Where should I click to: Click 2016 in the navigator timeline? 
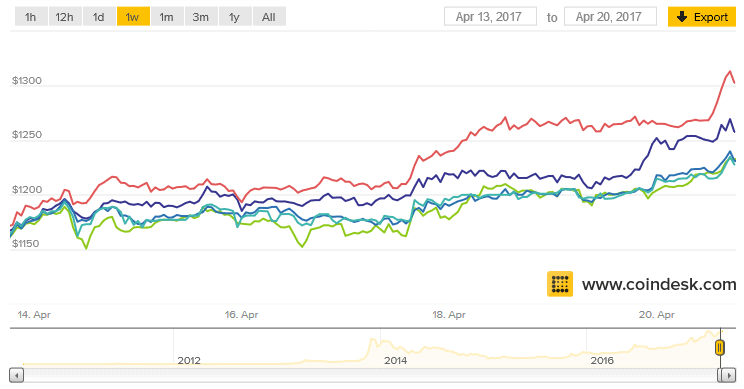(602, 361)
